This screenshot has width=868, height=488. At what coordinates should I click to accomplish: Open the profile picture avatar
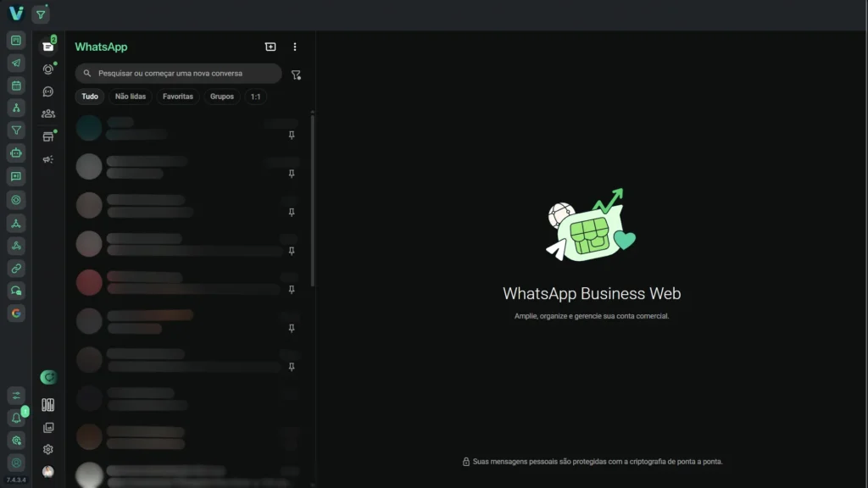[48, 472]
